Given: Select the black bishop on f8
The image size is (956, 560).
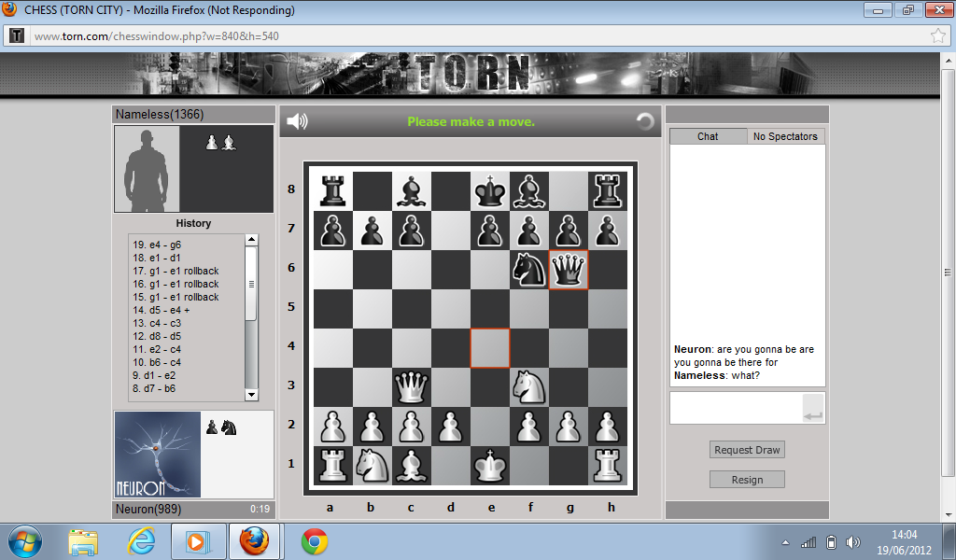Looking at the screenshot, I should 529,191.
